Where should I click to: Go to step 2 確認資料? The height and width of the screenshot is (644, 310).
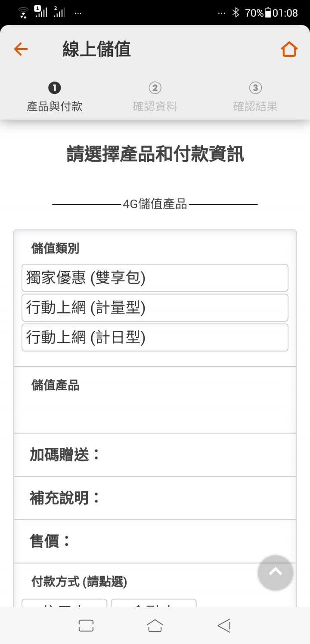click(155, 97)
